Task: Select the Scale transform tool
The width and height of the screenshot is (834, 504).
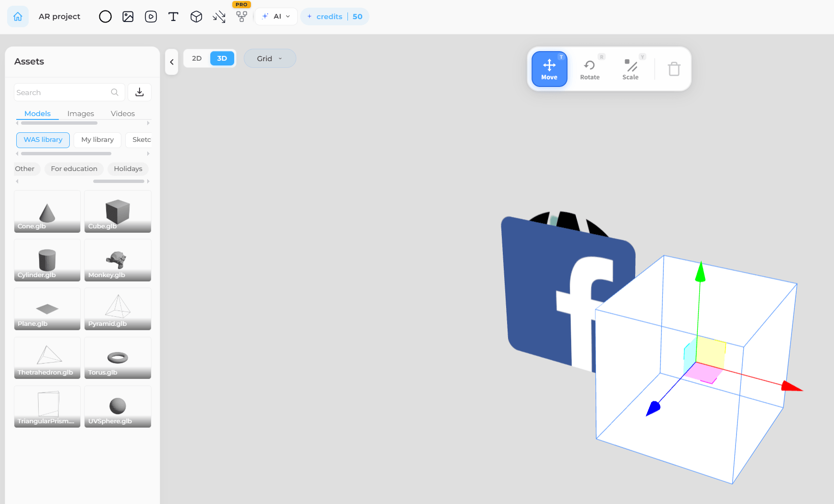Action: click(x=630, y=69)
